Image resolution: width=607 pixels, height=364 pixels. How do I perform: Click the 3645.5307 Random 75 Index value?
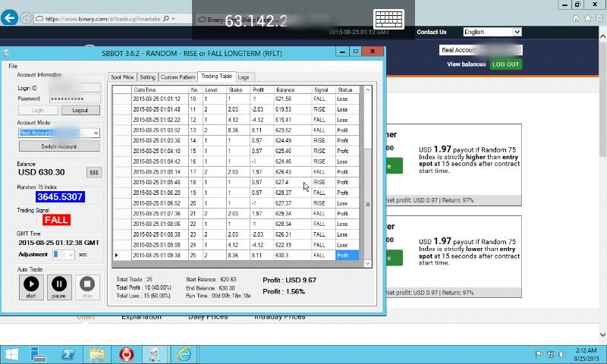tap(60, 196)
